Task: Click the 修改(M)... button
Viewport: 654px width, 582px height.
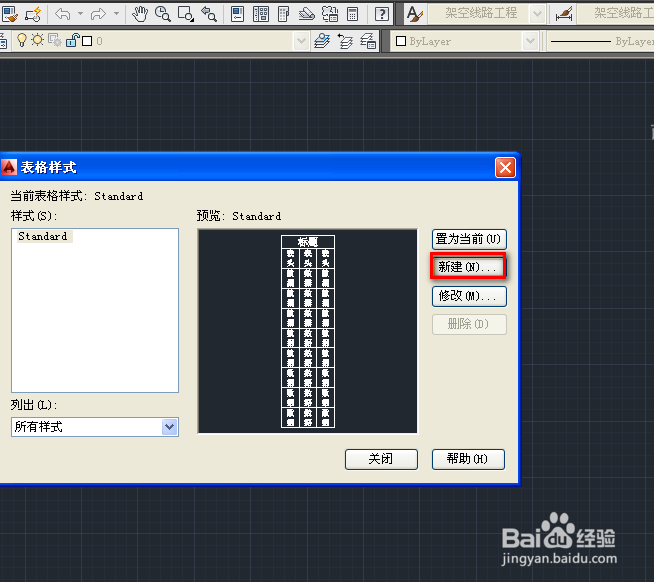Action: point(469,296)
